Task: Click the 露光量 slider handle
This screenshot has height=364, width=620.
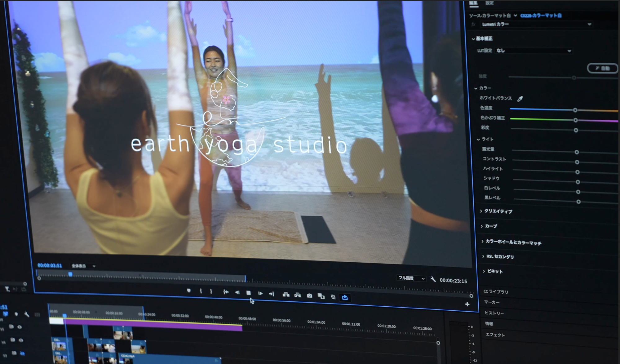Action: [577, 152]
